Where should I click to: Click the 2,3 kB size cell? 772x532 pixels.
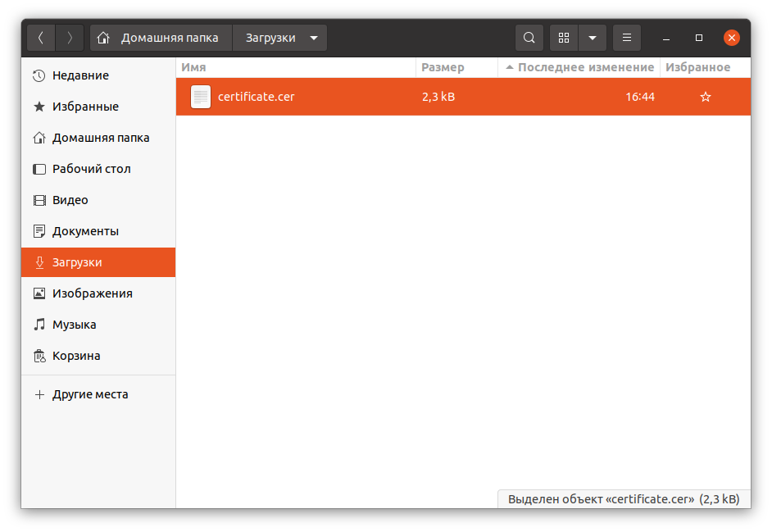click(x=438, y=97)
